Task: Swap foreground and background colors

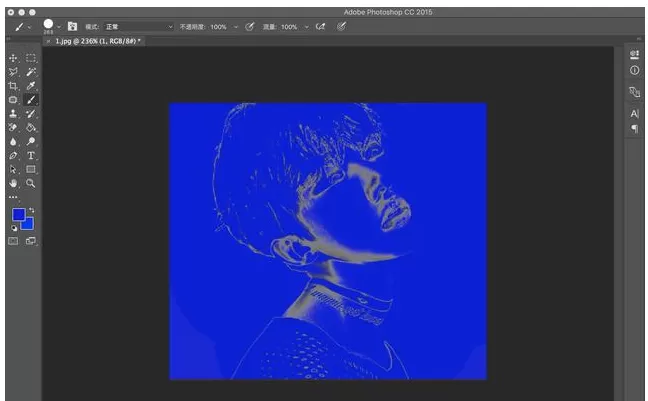Action: point(31,210)
